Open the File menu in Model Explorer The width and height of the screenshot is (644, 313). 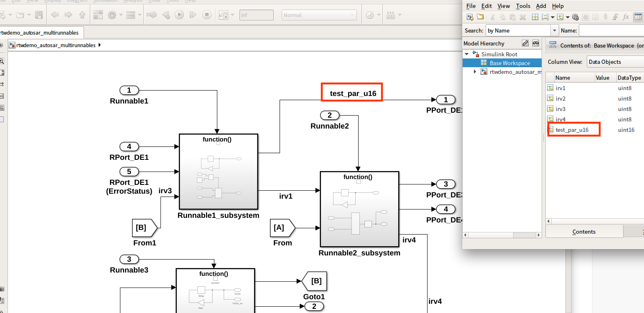471,6
